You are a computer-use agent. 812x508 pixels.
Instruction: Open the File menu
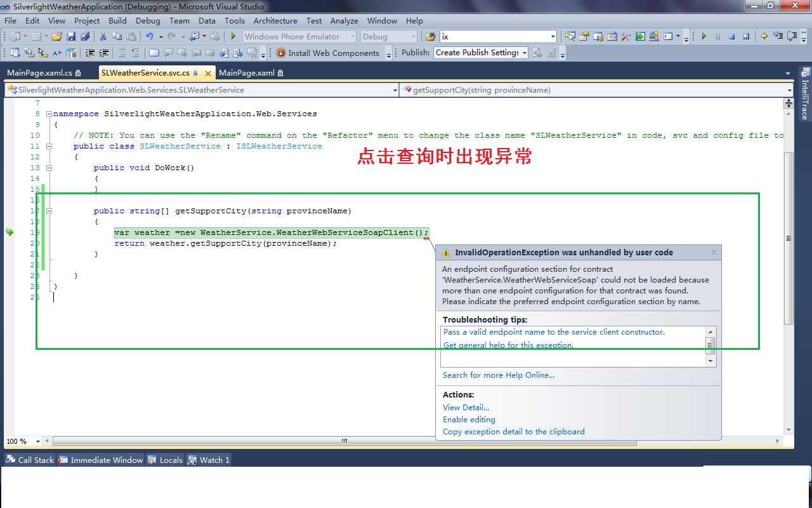(11, 21)
